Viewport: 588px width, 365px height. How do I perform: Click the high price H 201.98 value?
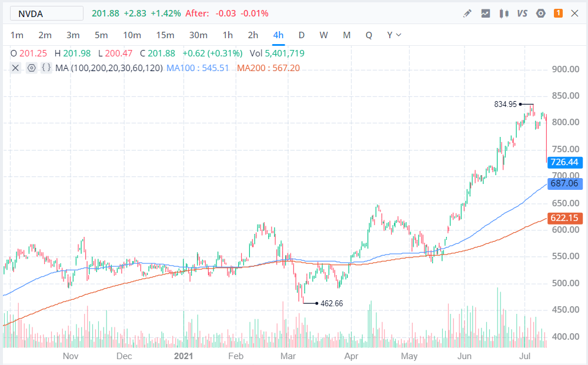tap(73, 53)
